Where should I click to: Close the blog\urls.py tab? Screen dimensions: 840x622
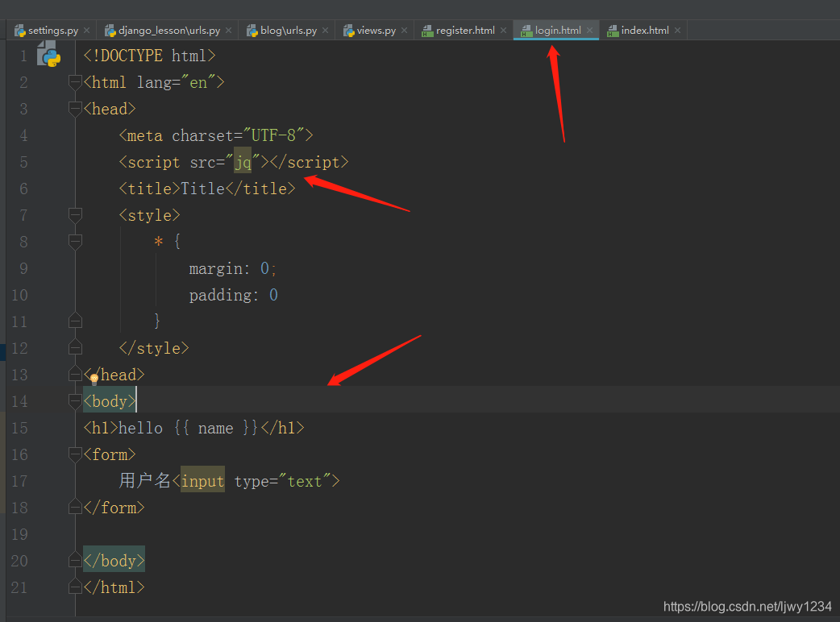click(x=325, y=31)
